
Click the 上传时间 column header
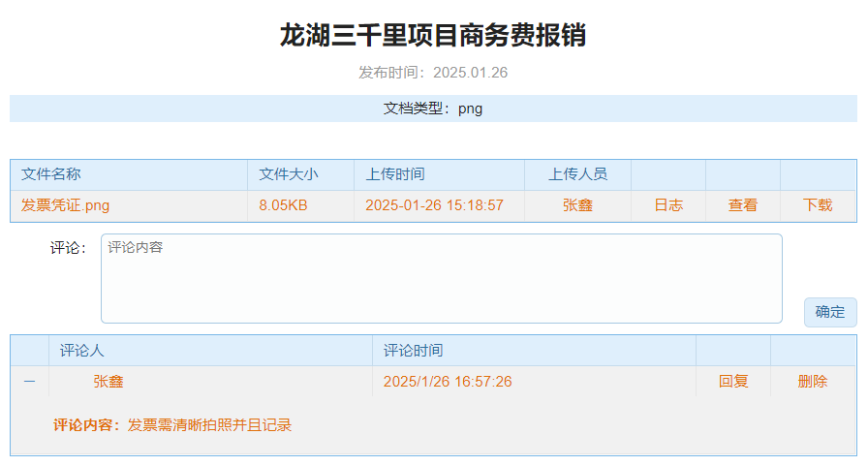tap(395, 174)
